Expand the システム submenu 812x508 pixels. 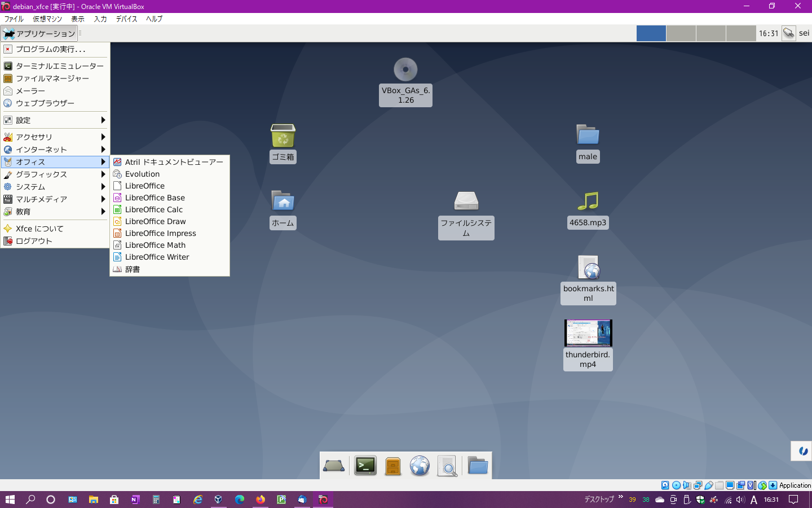coord(55,187)
